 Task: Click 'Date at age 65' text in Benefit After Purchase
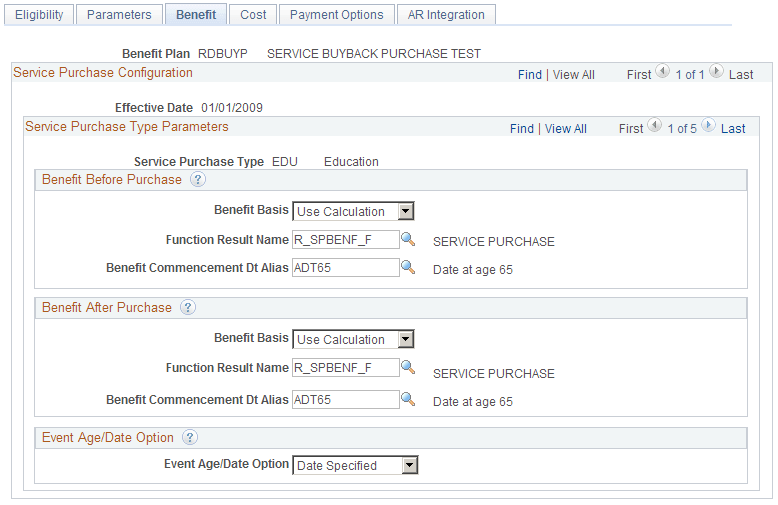[x=473, y=402]
